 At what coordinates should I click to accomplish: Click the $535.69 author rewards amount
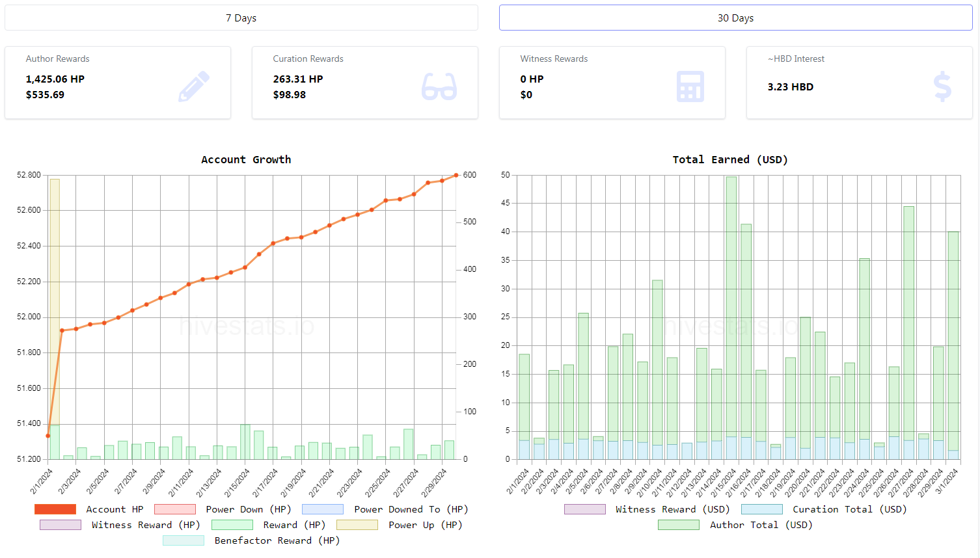[x=46, y=94]
